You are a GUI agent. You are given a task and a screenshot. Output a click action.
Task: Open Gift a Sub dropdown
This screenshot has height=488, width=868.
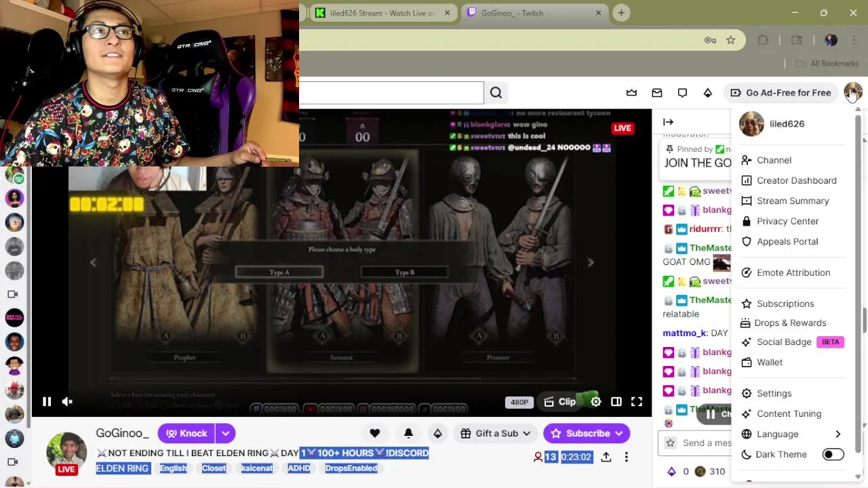(x=496, y=433)
